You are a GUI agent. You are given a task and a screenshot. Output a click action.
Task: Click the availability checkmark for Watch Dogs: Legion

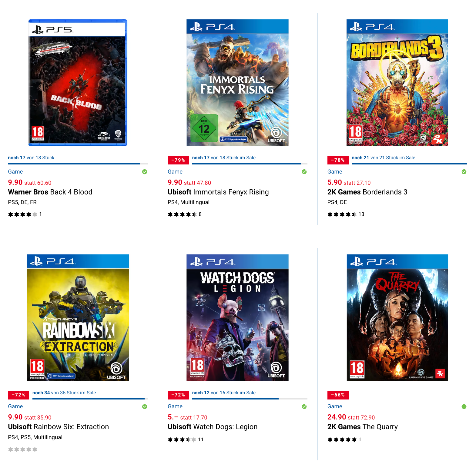pos(304,406)
